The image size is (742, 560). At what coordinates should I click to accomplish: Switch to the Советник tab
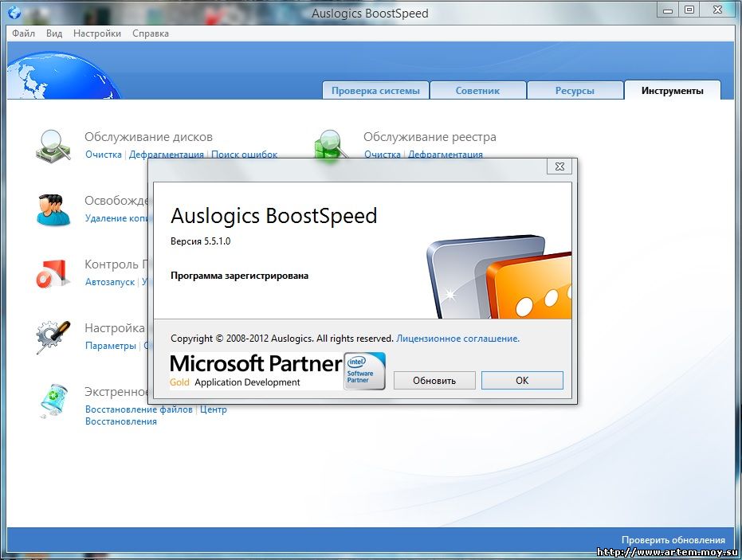click(x=477, y=90)
